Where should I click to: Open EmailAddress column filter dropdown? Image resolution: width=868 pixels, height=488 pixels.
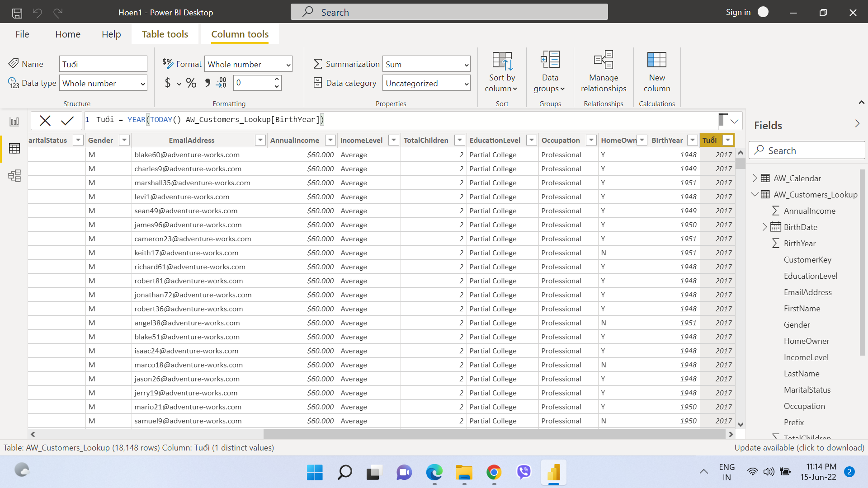coord(260,140)
